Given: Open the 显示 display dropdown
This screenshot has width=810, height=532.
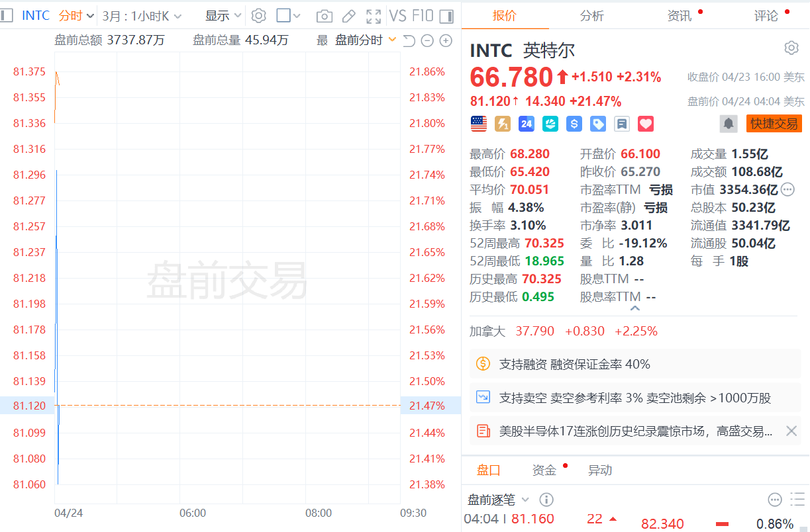Looking at the screenshot, I should pyautogui.click(x=223, y=16).
